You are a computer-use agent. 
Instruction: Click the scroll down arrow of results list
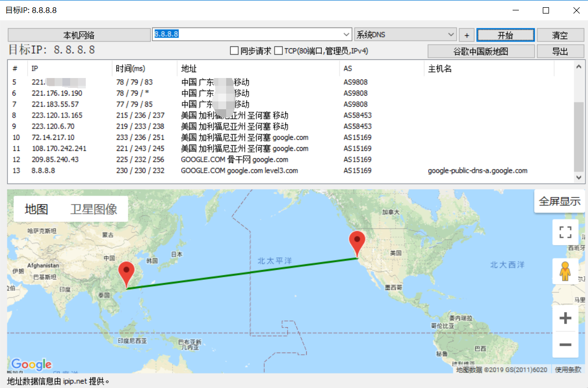[579, 177]
